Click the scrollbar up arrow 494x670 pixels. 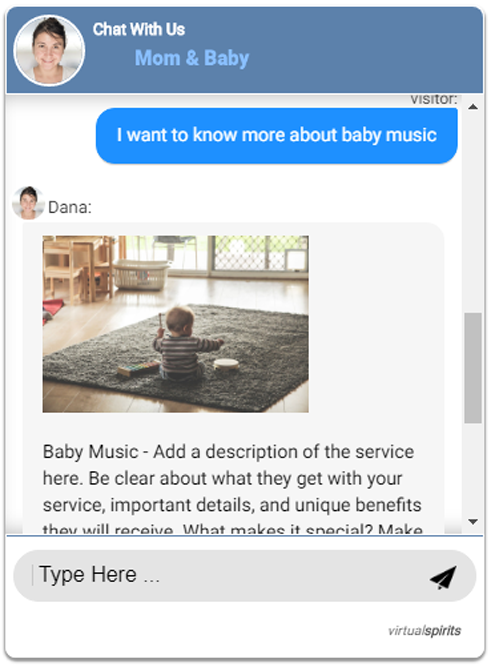pyautogui.click(x=473, y=107)
